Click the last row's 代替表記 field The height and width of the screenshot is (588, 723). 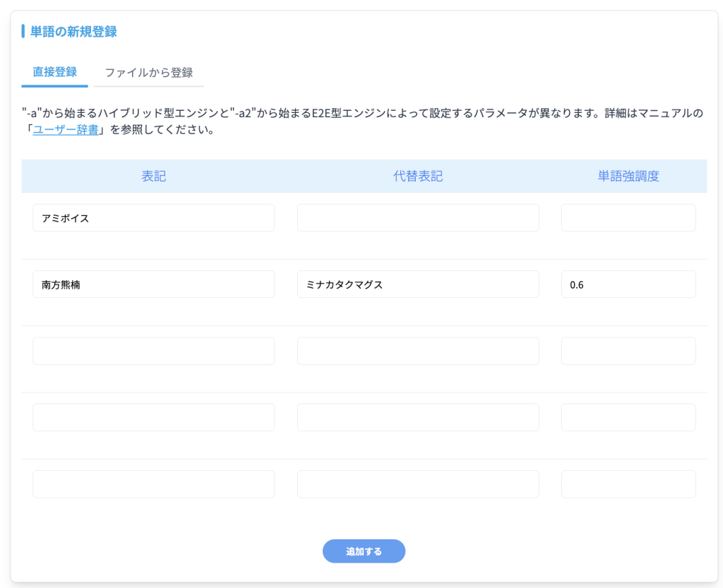[x=418, y=484]
